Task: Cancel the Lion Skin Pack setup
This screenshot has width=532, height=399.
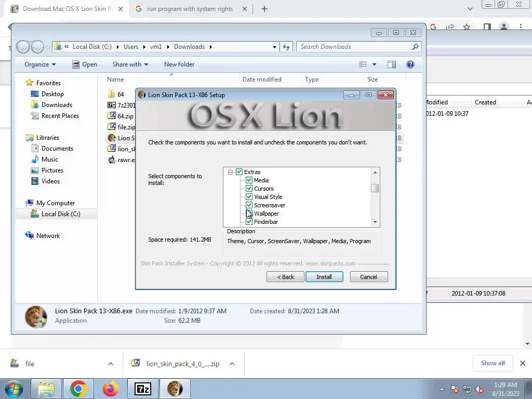Action: point(369,277)
